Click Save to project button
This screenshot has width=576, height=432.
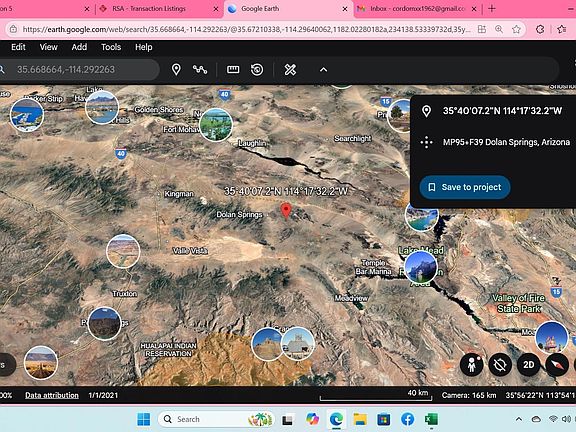pyautogui.click(x=465, y=187)
